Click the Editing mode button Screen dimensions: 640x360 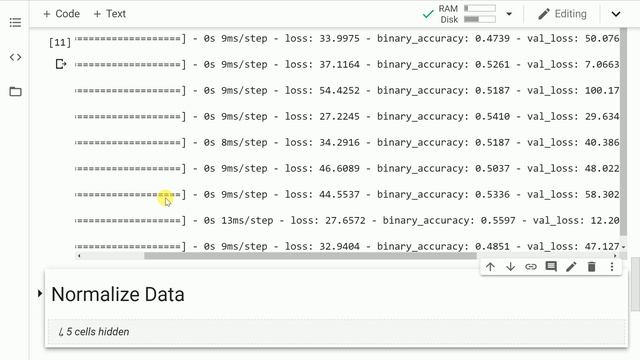pyautogui.click(x=562, y=14)
